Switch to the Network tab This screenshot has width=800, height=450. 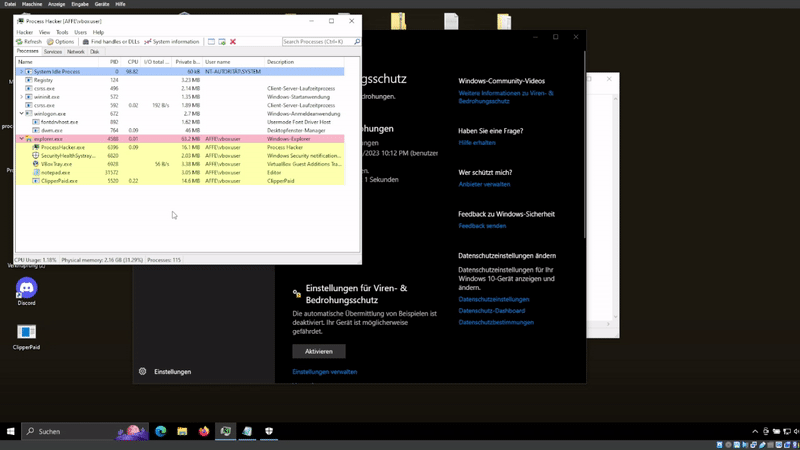click(x=76, y=52)
